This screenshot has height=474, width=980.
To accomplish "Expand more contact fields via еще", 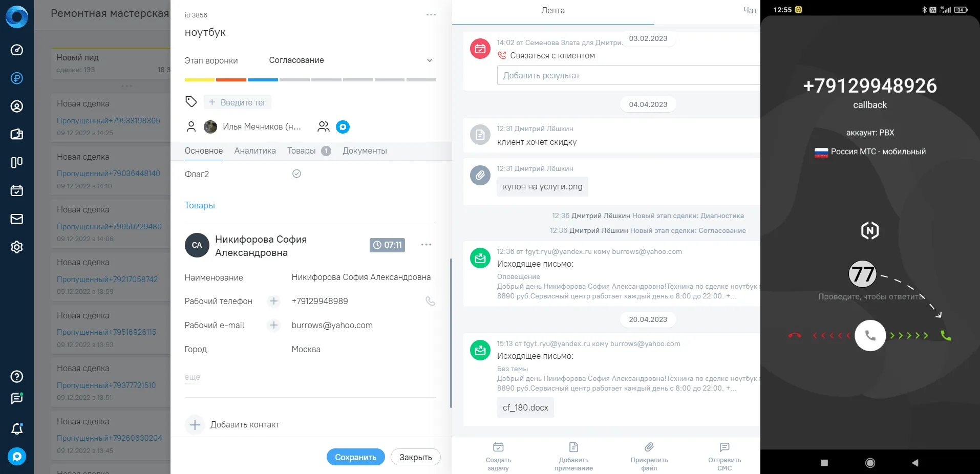I will (193, 377).
